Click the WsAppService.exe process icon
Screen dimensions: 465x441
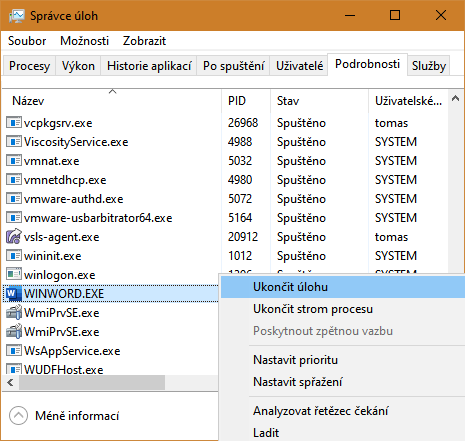[14, 351]
